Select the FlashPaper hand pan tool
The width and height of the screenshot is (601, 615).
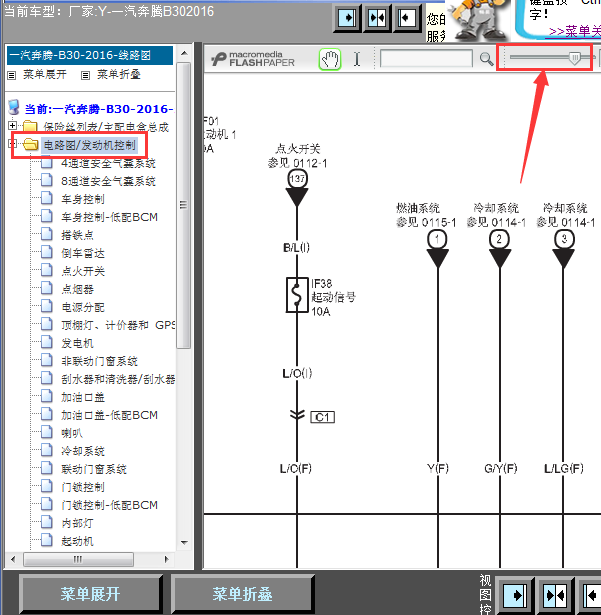[x=330, y=60]
